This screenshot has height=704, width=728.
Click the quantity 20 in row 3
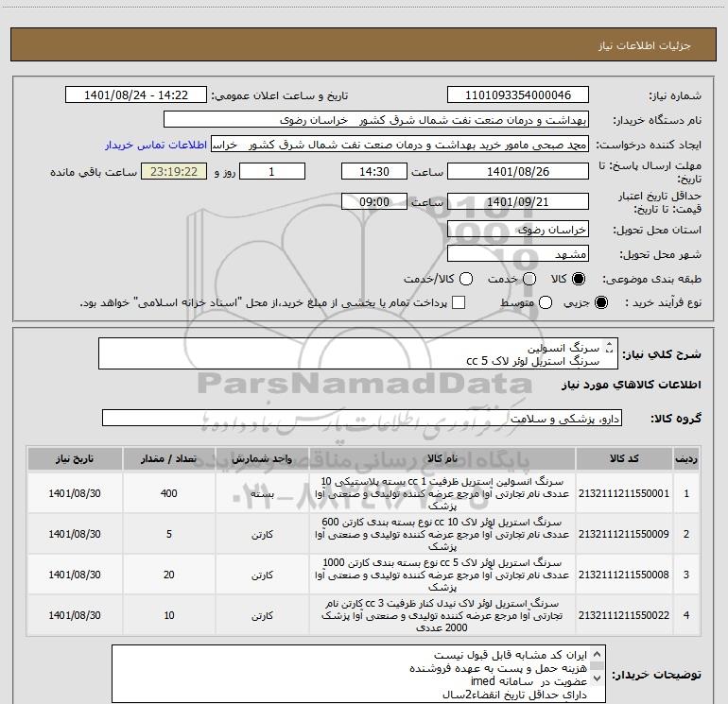pyautogui.click(x=169, y=575)
